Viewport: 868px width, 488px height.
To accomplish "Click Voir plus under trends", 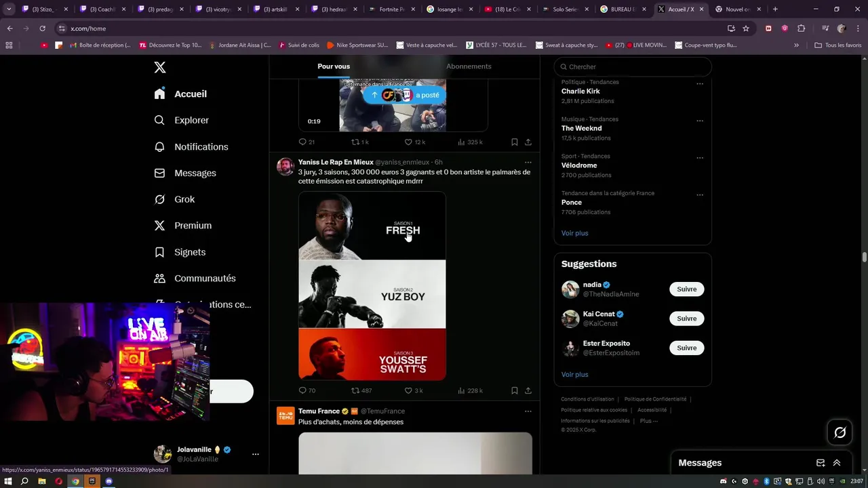I will coord(574,233).
